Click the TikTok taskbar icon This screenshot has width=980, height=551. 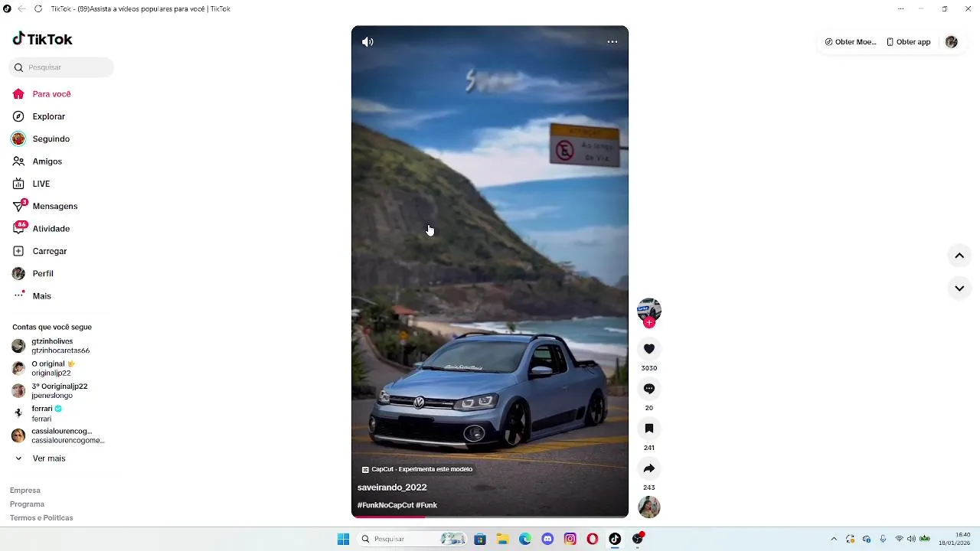[615, 540]
